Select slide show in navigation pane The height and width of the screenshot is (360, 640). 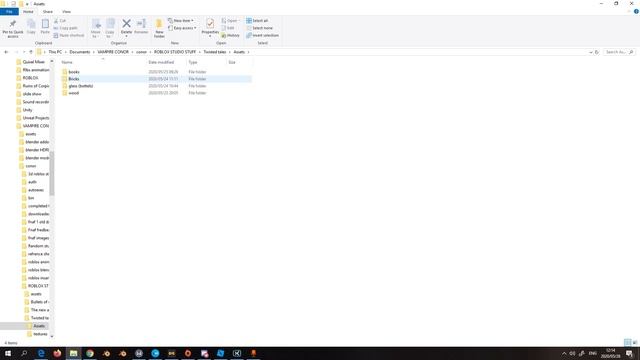click(x=32, y=94)
